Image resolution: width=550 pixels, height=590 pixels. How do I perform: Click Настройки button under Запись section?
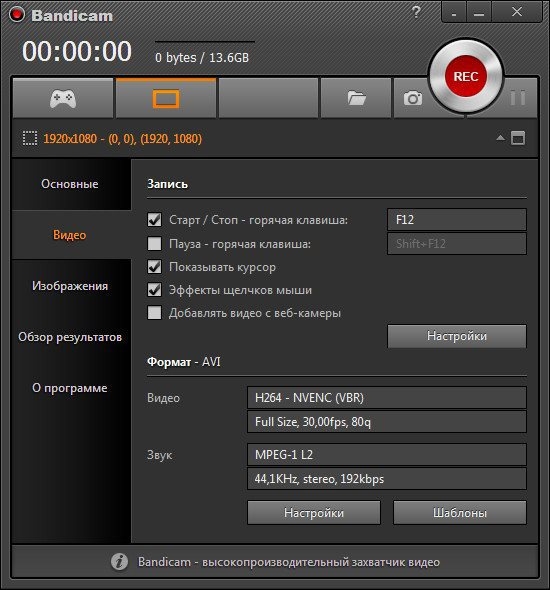pos(457,336)
